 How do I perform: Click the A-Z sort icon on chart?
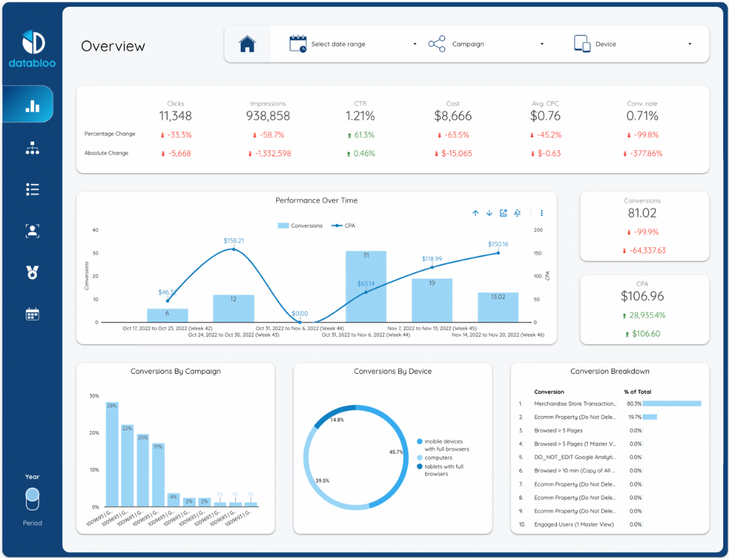click(517, 213)
